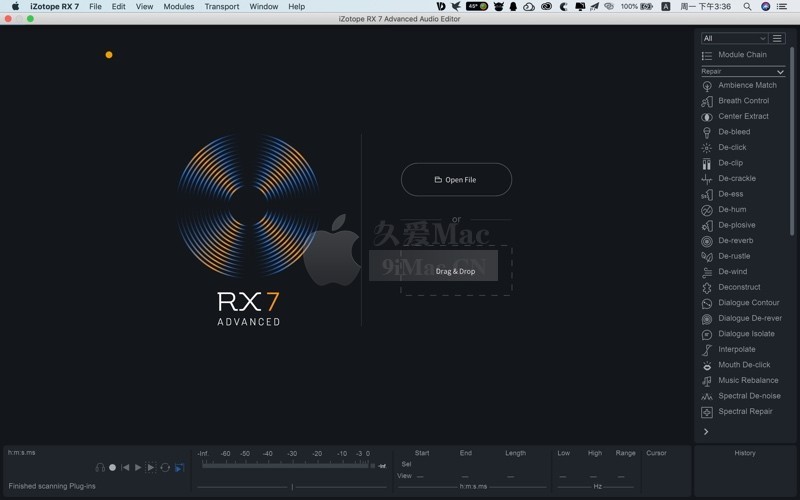
Task: Toggle headphone monitoring in the transport
Action: pos(100,467)
